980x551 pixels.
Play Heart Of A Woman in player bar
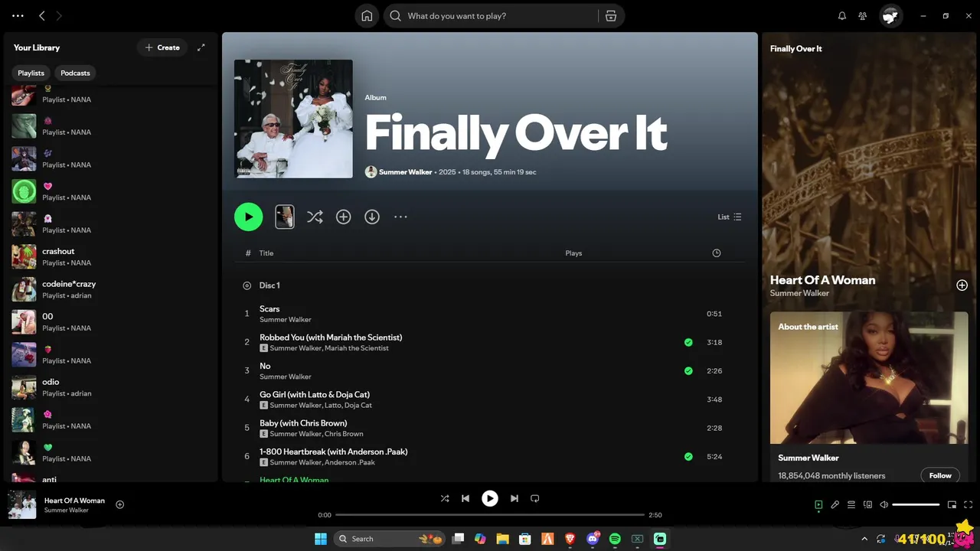coord(490,498)
